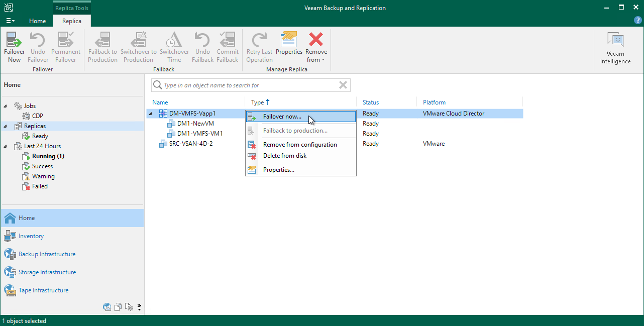Open the Inventory view

pyautogui.click(x=31, y=236)
